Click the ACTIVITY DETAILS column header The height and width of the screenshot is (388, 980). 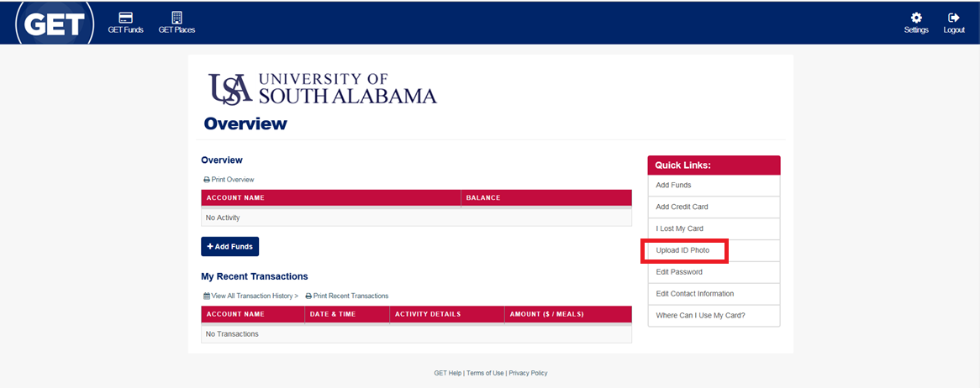coord(447,314)
